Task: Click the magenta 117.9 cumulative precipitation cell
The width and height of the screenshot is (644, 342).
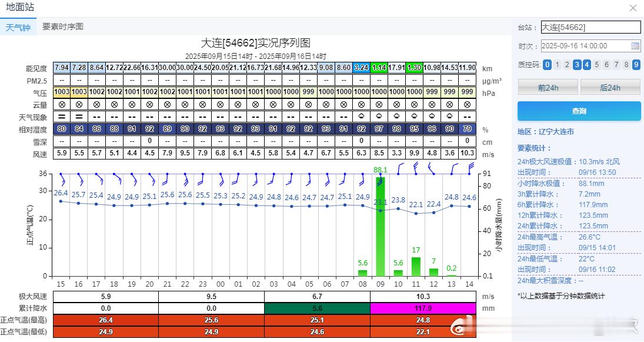Action: tap(423, 308)
